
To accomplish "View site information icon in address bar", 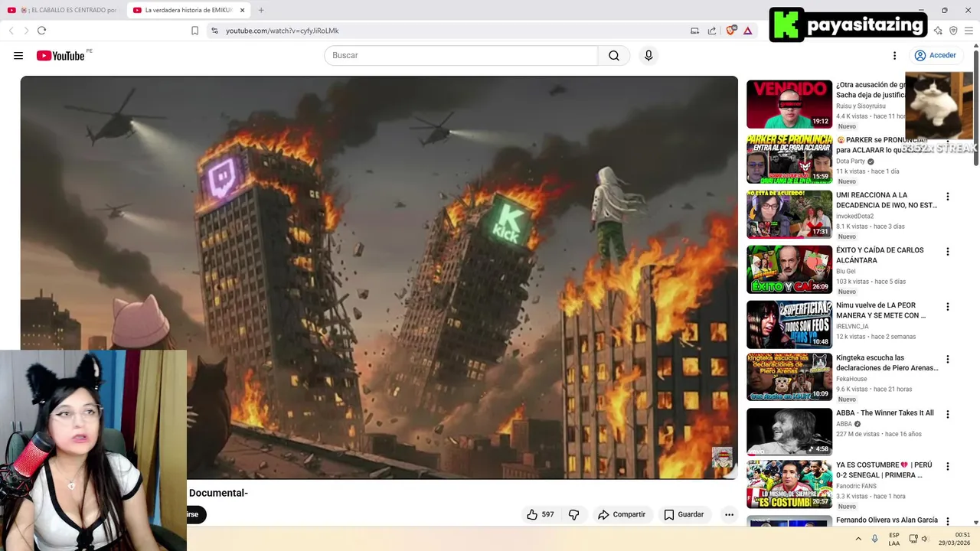I will tap(214, 31).
